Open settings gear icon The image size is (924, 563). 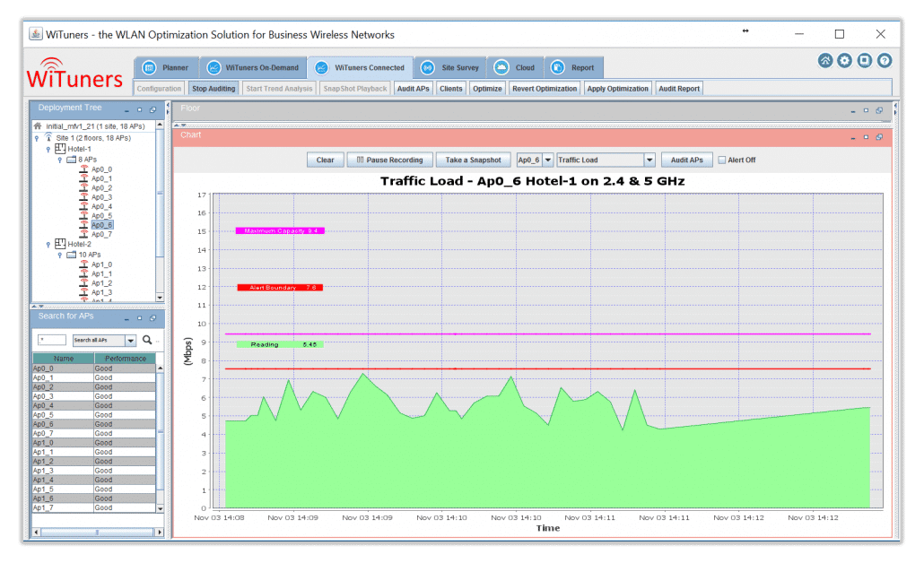844,61
